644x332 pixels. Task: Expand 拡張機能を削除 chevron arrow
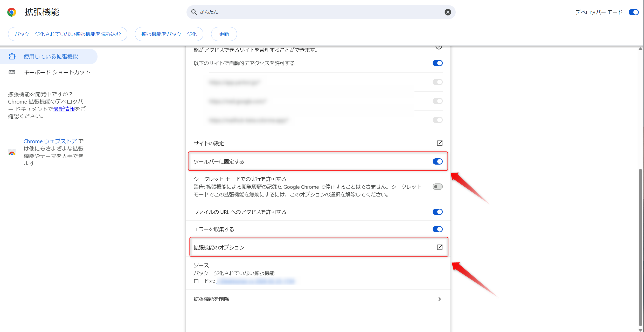click(439, 299)
